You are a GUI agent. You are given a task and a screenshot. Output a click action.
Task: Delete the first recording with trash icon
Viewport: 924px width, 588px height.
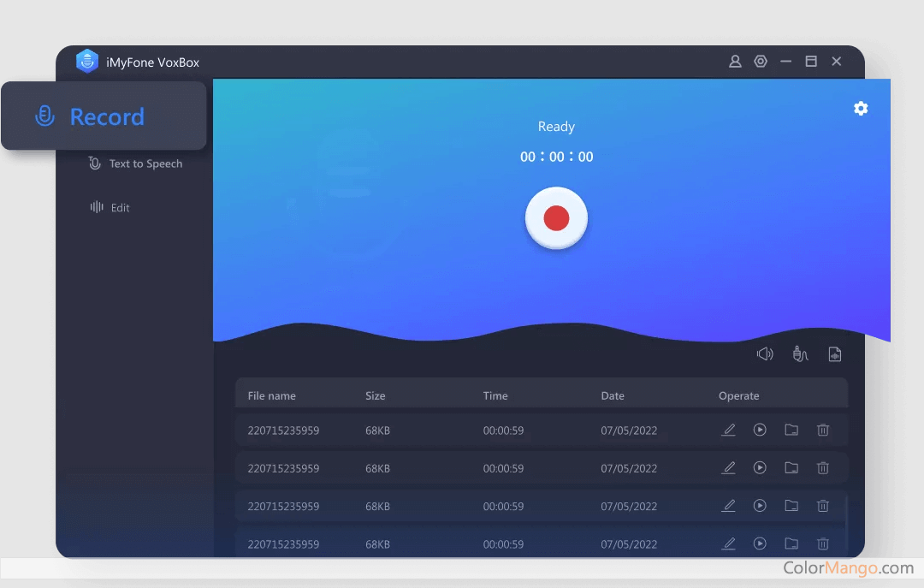823,430
